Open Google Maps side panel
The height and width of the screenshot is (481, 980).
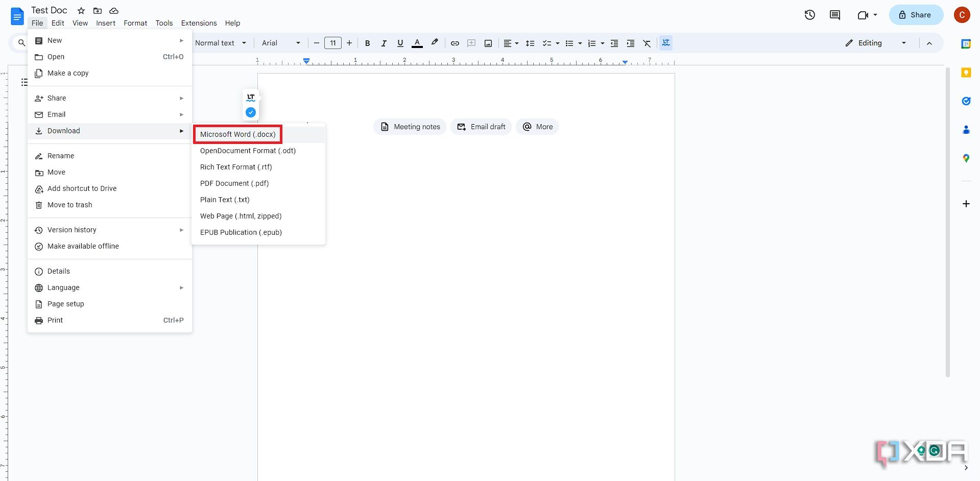[x=966, y=158]
